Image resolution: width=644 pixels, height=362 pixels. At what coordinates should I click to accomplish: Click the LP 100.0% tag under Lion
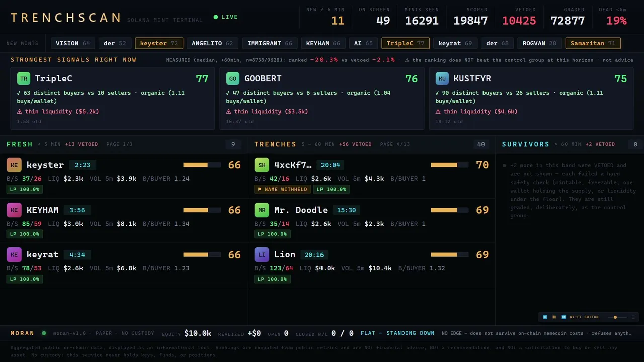pos(272,279)
